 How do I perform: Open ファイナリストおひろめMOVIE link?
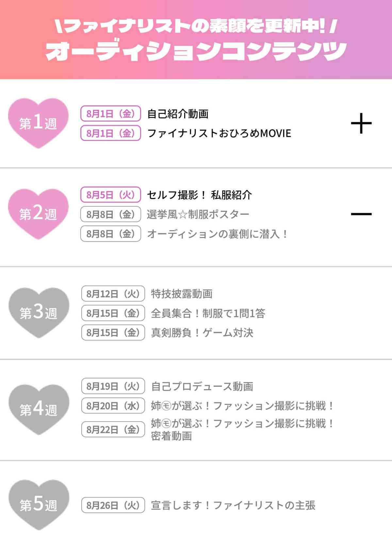[x=219, y=133]
